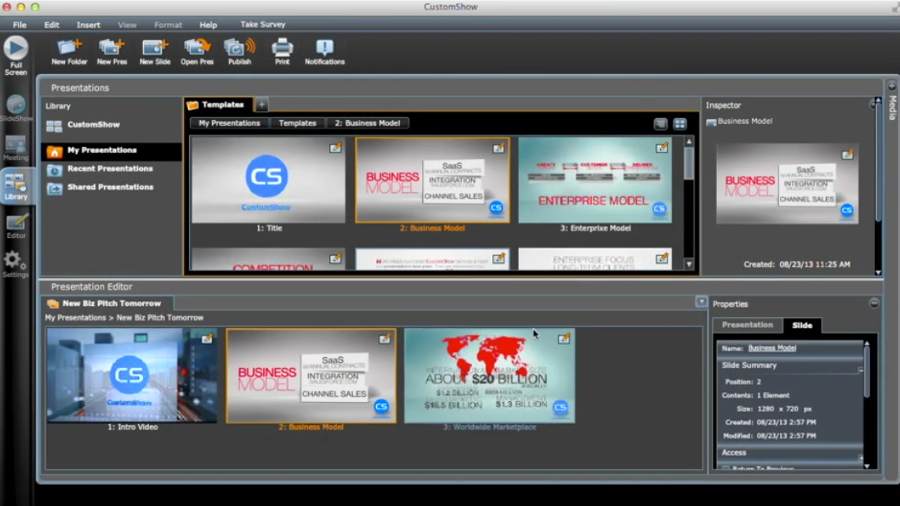The width and height of the screenshot is (900, 506).
Task: Select the 3: Enterprise Model template slide
Action: (595, 180)
